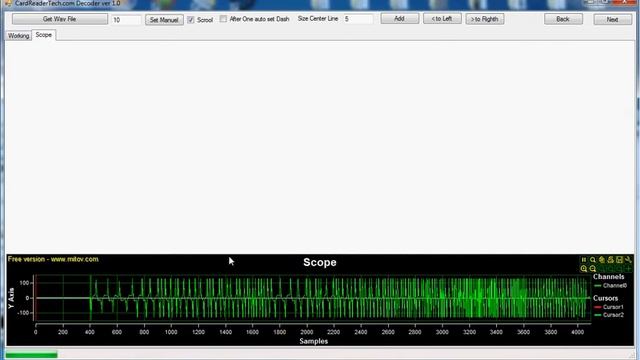Toggle Channel0 in the Channels legend
Screen dimensions: 640x360
(611, 286)
